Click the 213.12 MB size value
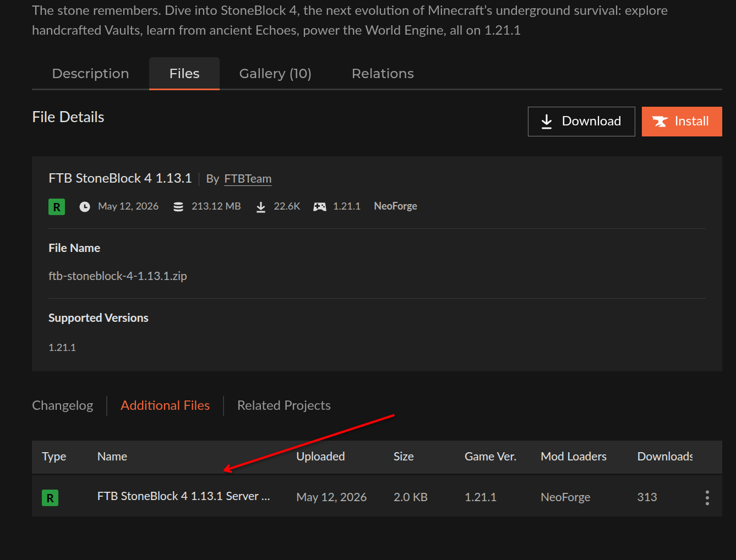 (x=216, y=206)
